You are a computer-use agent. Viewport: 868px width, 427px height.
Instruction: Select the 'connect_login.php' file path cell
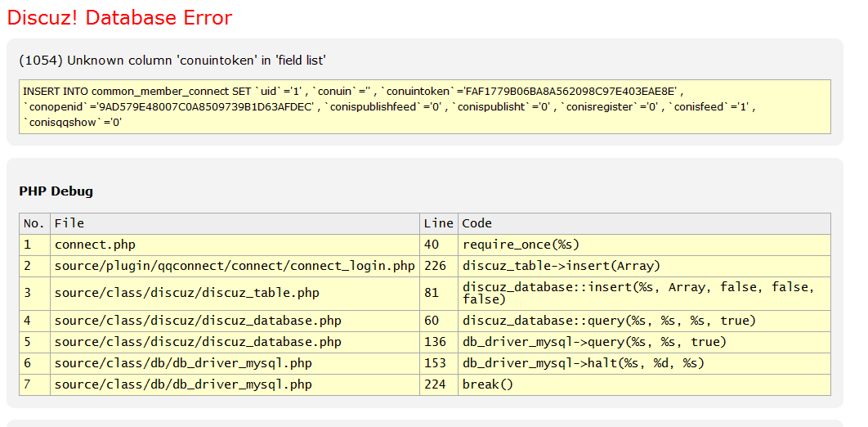click(x=235, y=267)
